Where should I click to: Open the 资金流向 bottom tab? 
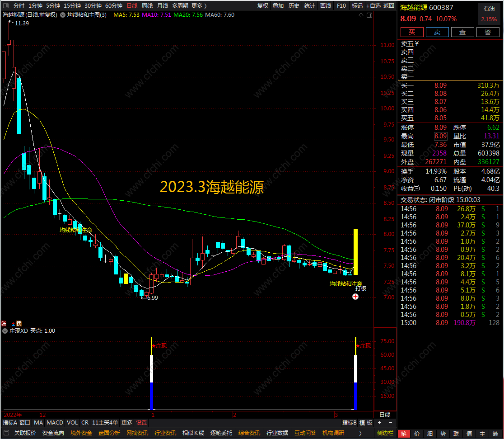click(x=53, y=433)
